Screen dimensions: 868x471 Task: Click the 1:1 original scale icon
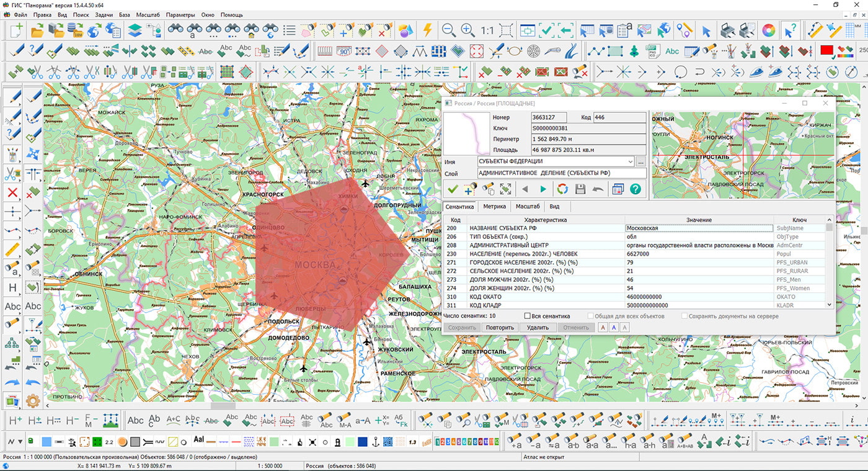point(487,30)
